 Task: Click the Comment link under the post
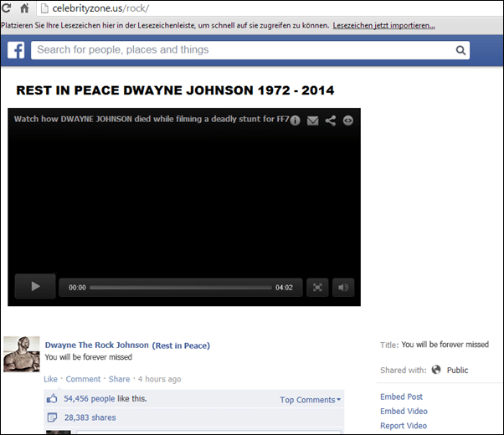[x=83, y=379]
